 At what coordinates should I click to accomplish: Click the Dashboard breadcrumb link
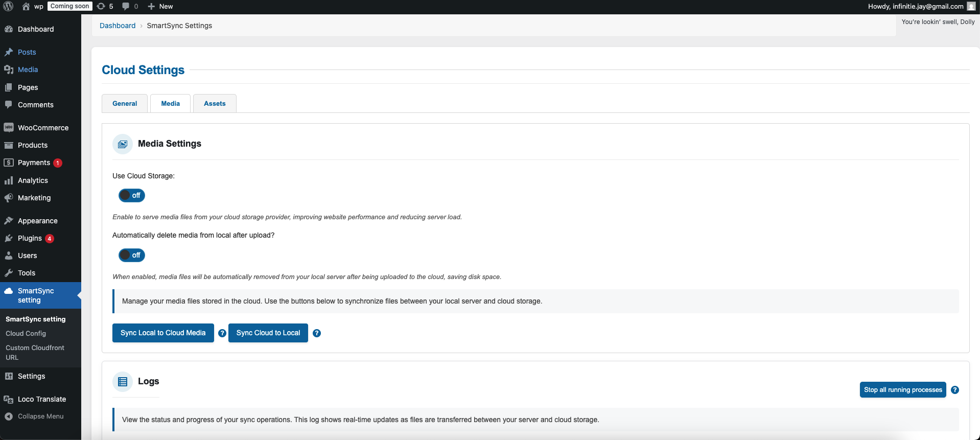pos(118,26)
